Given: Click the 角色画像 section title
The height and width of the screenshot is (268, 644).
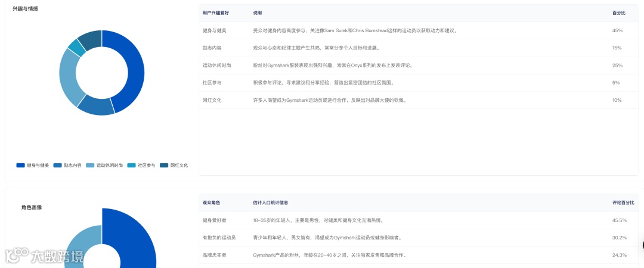Looking at the screenshot, I should [32, 207].
